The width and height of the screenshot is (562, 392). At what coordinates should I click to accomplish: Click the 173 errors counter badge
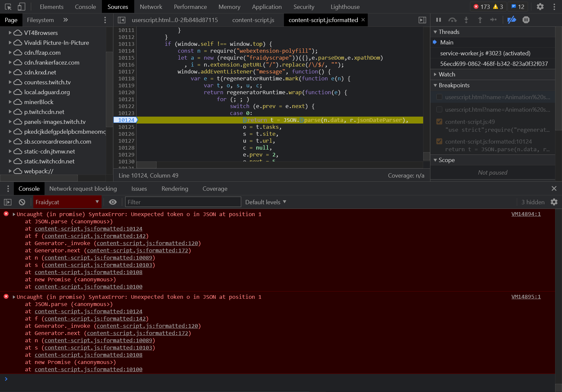482,7
